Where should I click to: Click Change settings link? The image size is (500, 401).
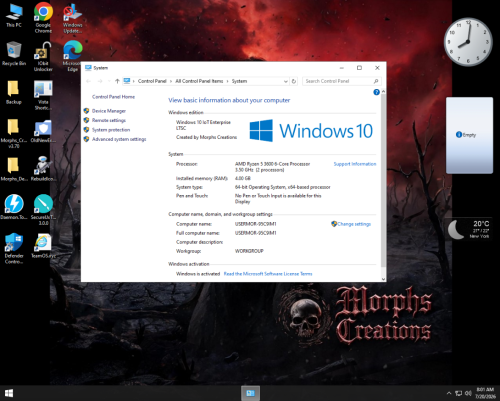coord(354,224)
